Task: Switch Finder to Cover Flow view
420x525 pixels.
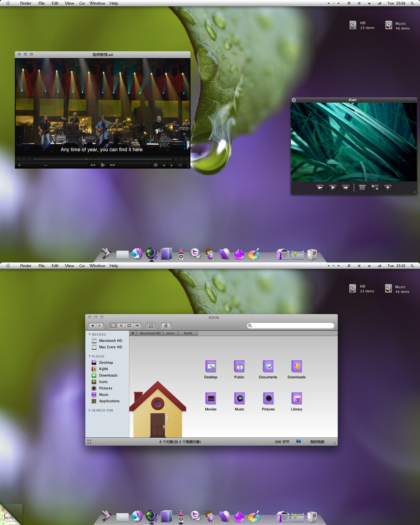Action: (137, 325)
